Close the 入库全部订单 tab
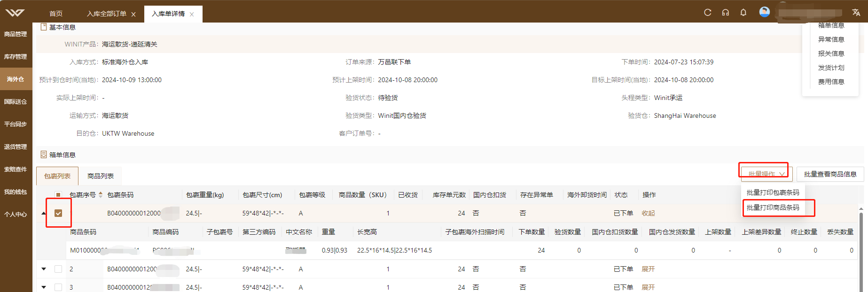Viewport: 868px width, 292px height. coord(133,15)
